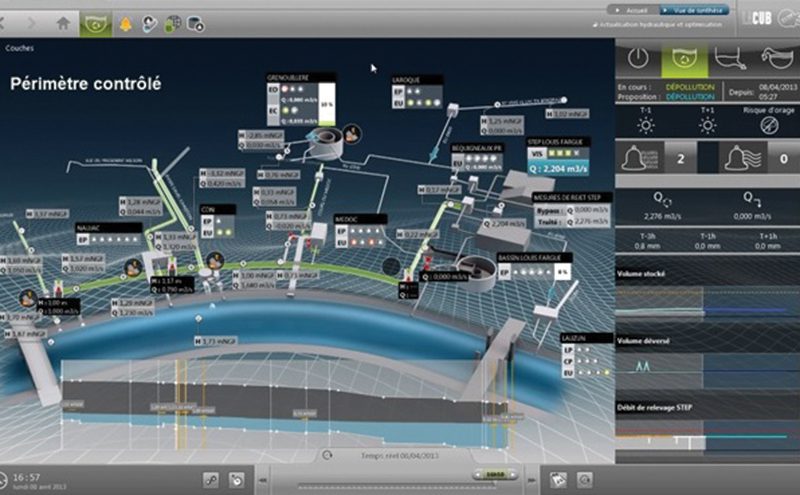Select the green basin view icon in toolbar
Viewport: 800px width, 495px height.
click(96, 21)
